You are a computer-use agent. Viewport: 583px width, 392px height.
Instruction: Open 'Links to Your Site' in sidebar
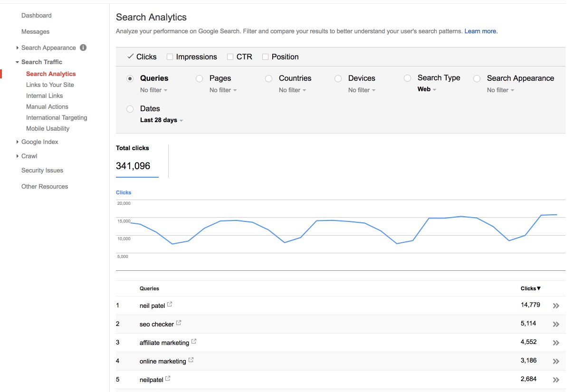coord(50,85)
